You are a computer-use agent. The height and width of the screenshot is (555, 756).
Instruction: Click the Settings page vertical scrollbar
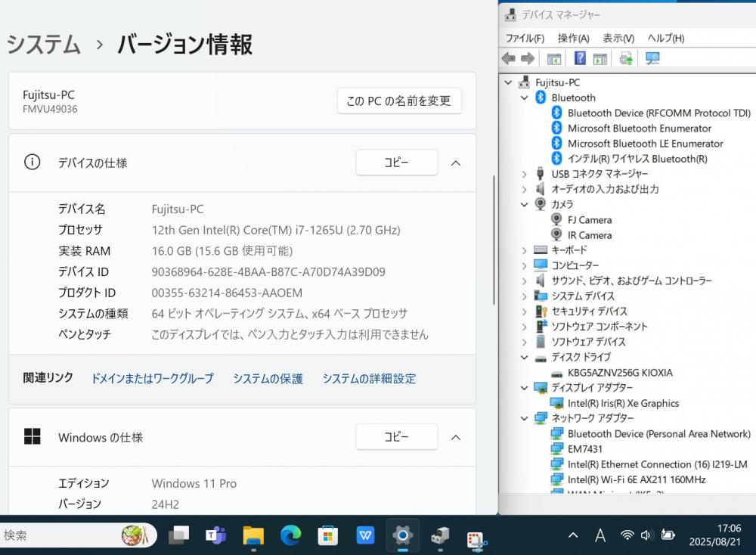(493, 240)
